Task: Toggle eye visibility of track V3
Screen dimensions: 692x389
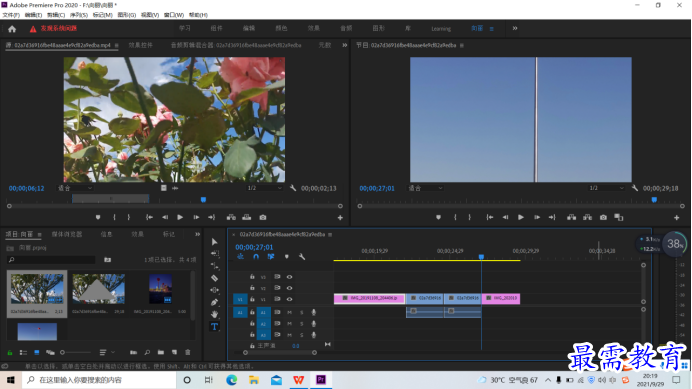Action: click(x=289, y=277)
